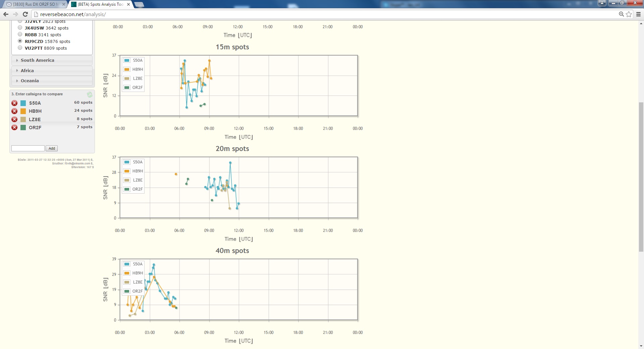644x349 pixels.
Task: Remove HB9H callsign with red X icon
Action: click(14, 111)
